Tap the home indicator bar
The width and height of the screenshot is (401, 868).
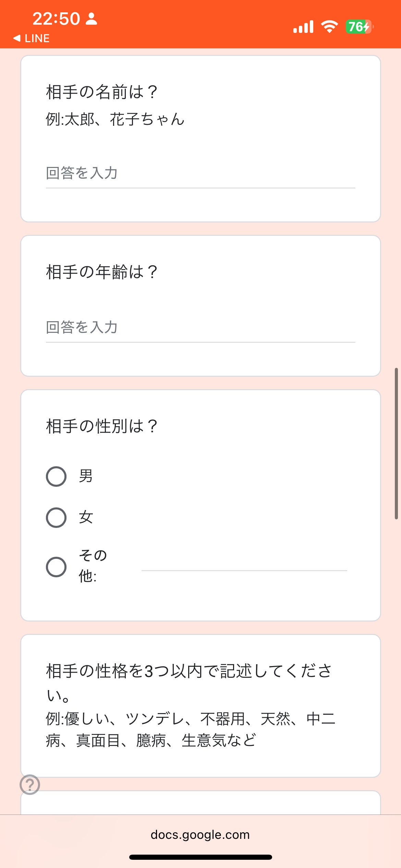coord(200,857)
